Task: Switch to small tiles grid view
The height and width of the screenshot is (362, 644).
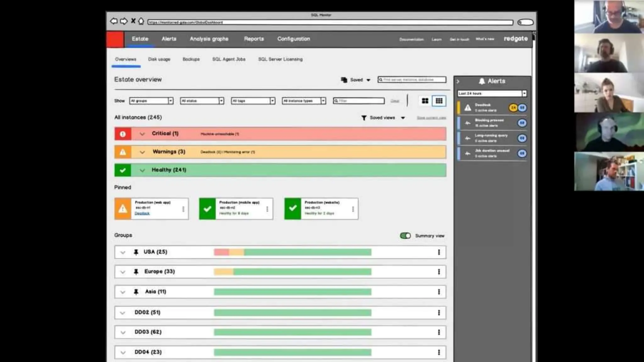Action: click(x=439, y=101)
